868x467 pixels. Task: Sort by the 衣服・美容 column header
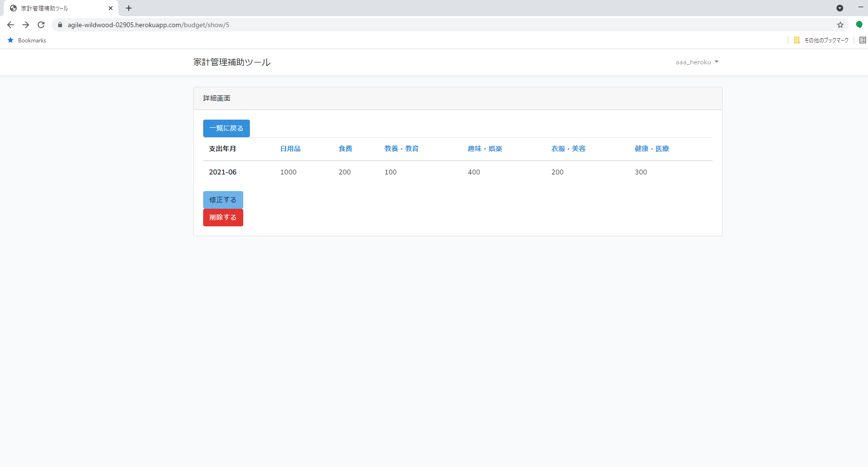(x=568, y=149)
